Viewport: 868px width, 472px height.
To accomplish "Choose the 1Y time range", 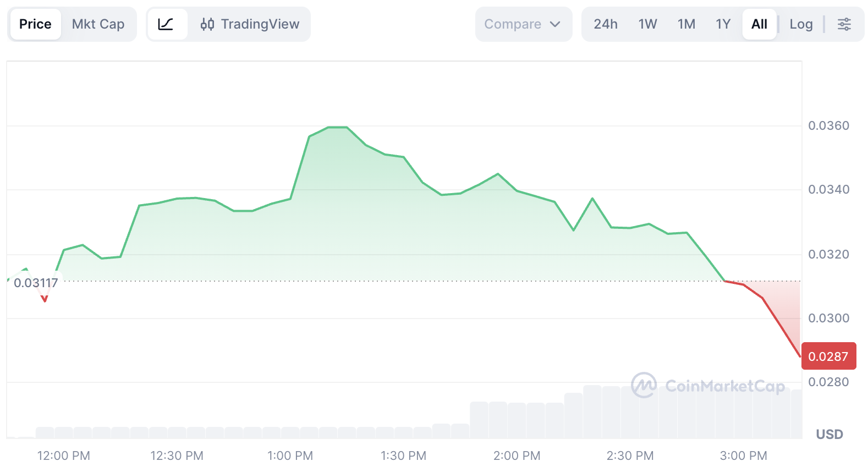I will pos(723,24).
